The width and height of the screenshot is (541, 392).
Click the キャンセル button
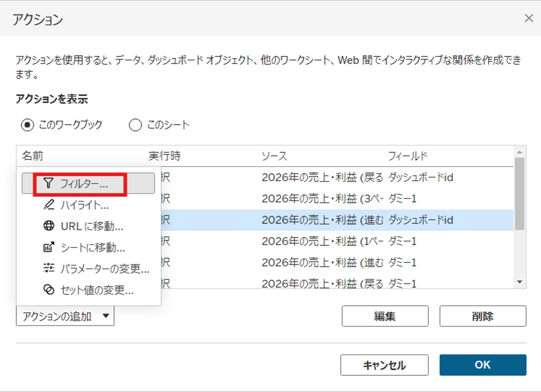385,365
